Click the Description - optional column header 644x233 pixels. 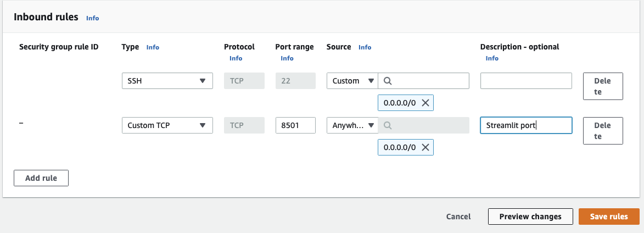click(x=519, y=47)
